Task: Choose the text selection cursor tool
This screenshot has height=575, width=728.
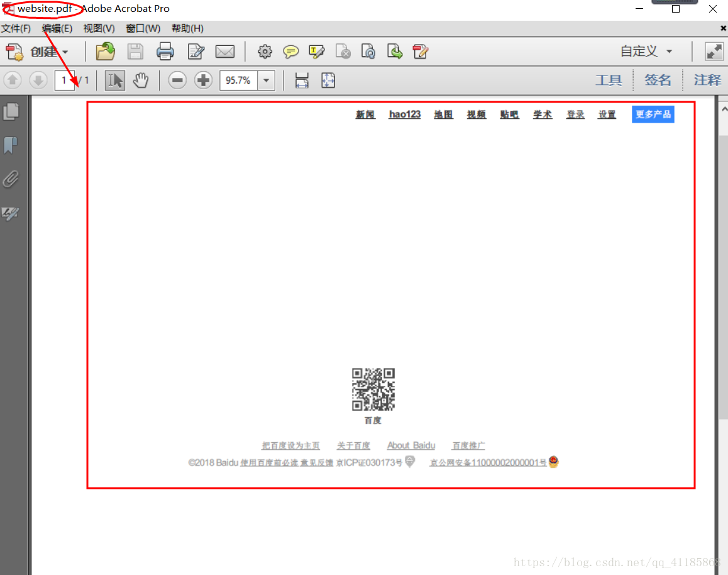Action: [x=114, y=81]
